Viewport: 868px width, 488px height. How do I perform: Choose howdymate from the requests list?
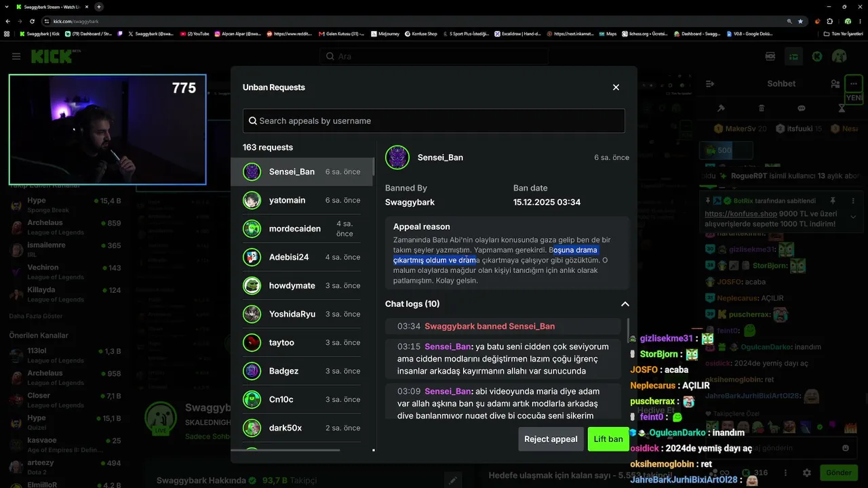302,286
